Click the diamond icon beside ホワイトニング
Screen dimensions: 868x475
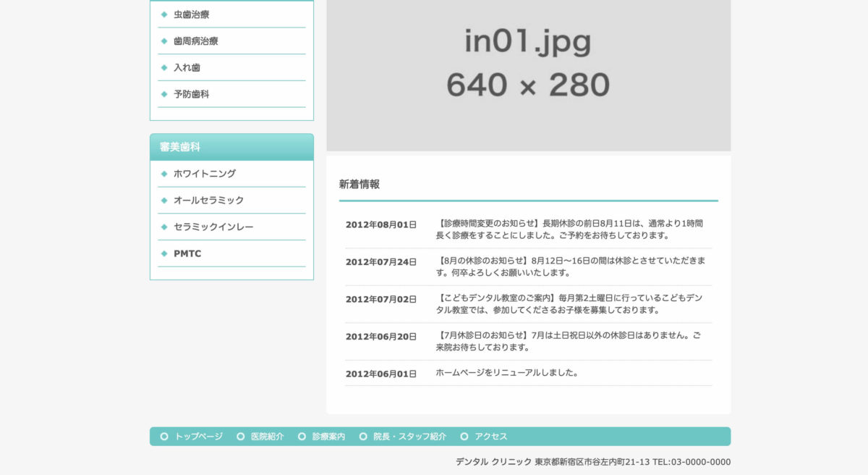164,174
